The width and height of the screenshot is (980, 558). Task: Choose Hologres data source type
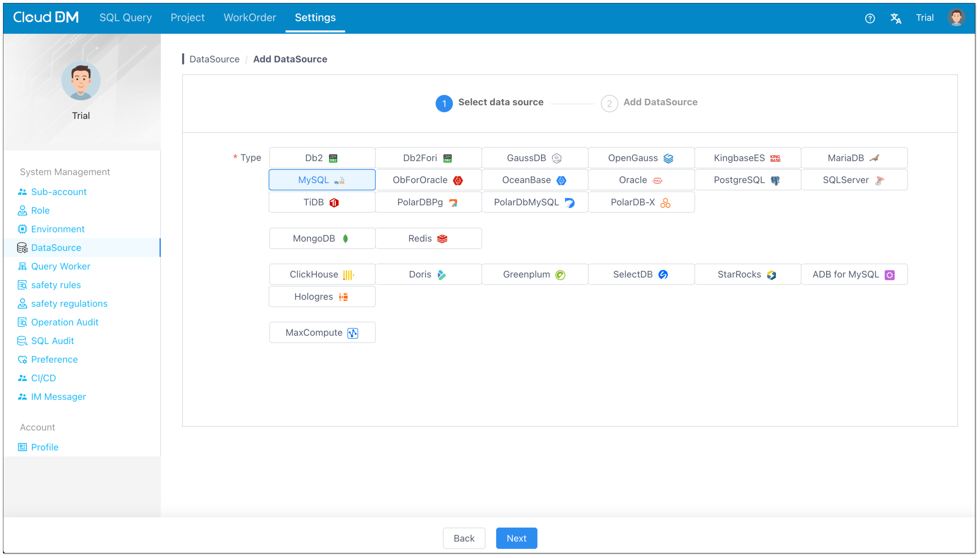322,297
